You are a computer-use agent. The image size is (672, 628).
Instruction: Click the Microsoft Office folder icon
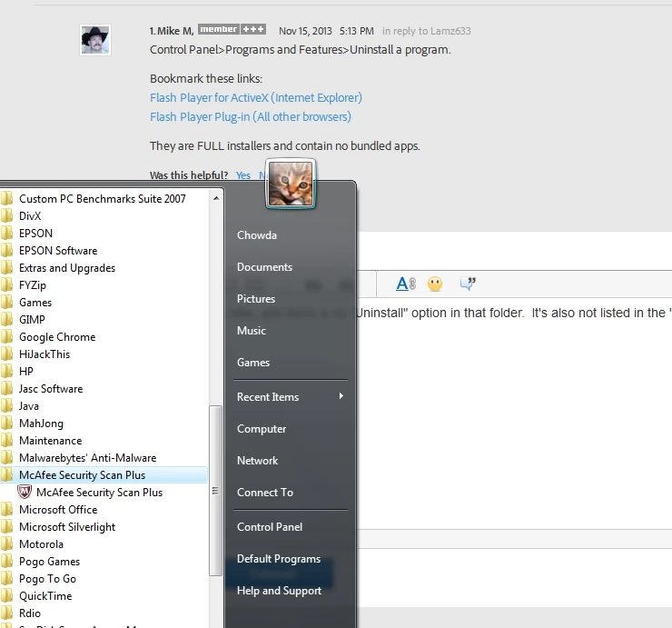tap(7, 510)
